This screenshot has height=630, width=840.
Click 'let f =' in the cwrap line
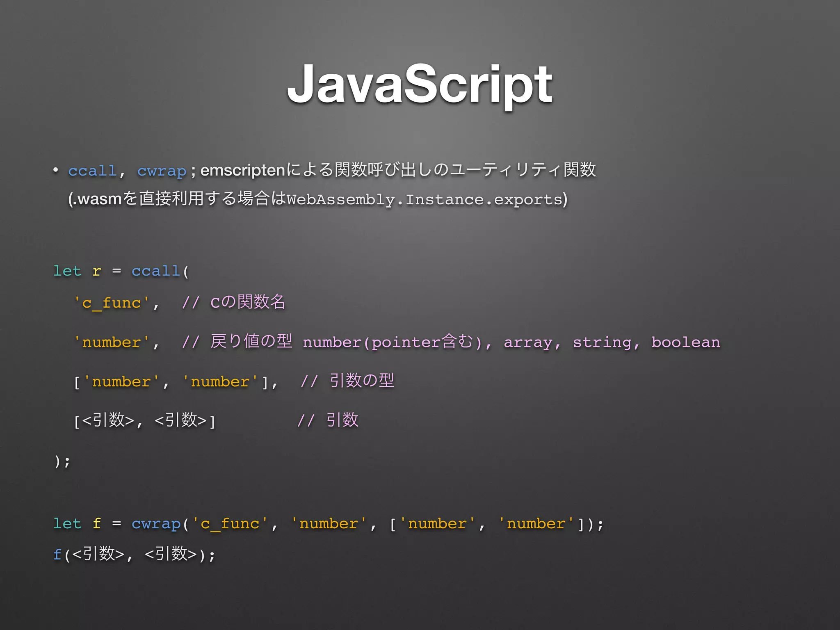click(x=87, y=524)
